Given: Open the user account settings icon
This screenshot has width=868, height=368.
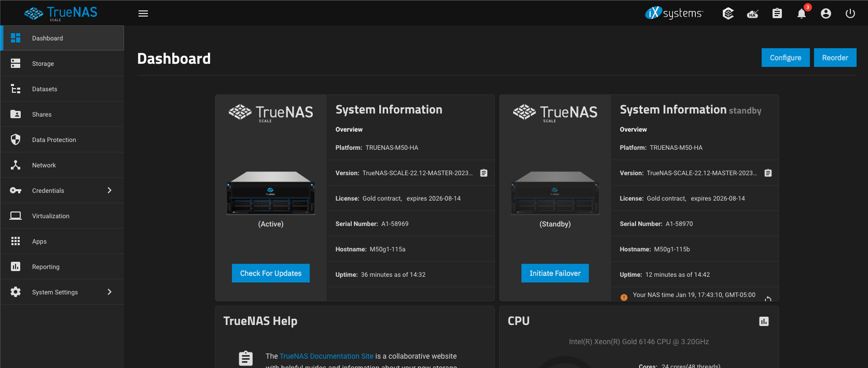Looking at the screenshot, I should [826, 13].
